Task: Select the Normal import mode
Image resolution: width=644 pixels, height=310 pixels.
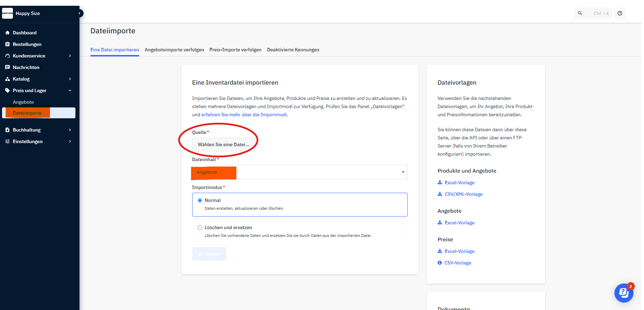Action: coord(200,200)
